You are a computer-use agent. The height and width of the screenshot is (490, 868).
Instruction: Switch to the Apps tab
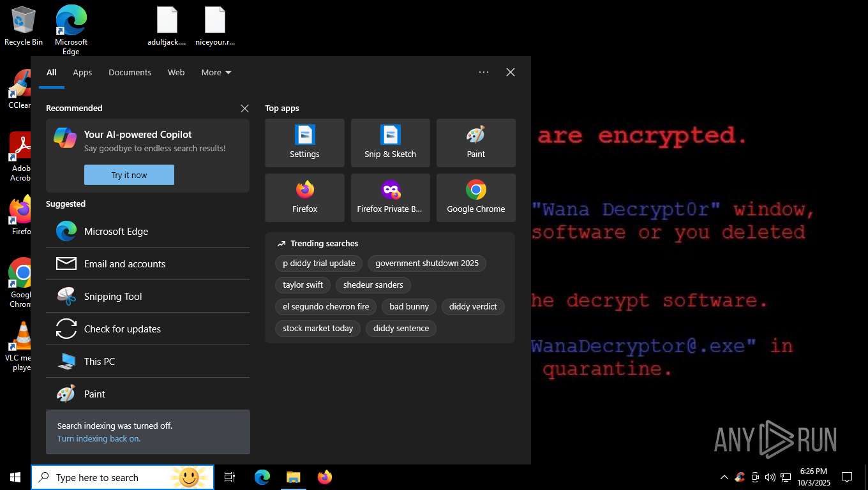click(82, 72)
